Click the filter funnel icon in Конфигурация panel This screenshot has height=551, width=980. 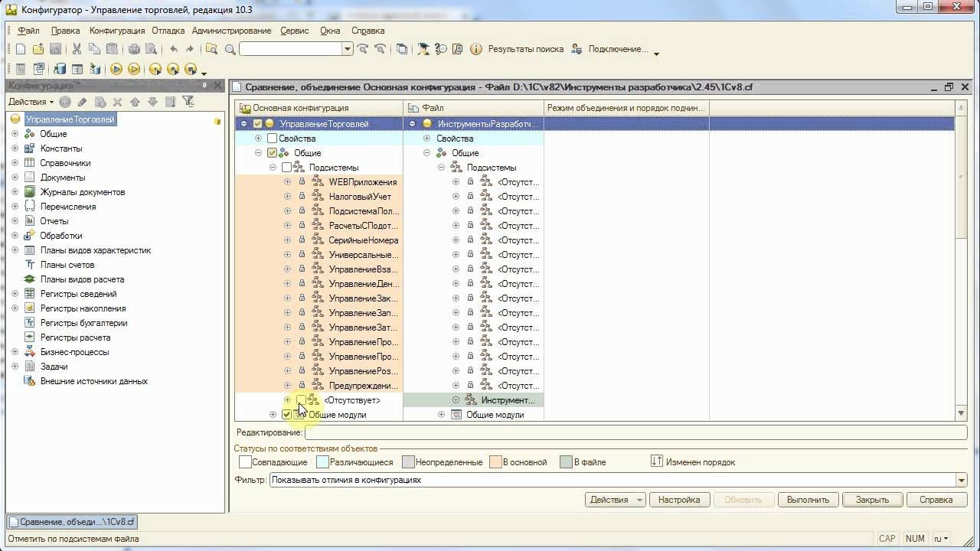[x=188, y=102]
